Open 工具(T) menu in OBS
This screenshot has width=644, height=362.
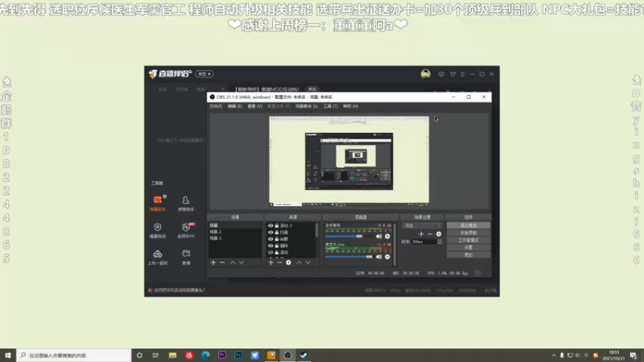coord(330,106)
